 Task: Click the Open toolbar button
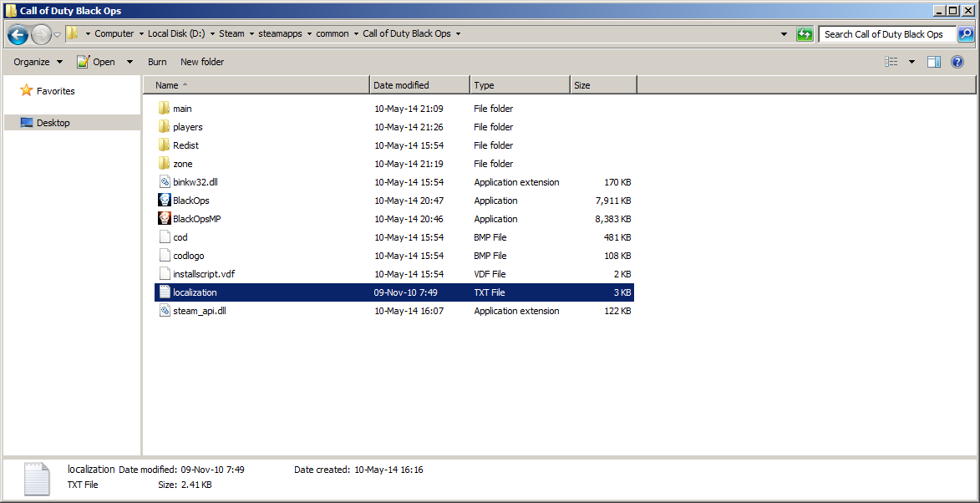[95, 62]
